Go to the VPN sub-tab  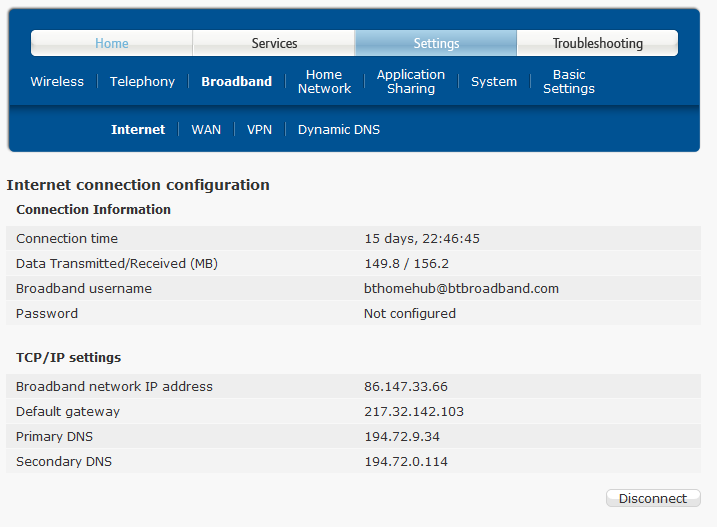click(259, 130)
